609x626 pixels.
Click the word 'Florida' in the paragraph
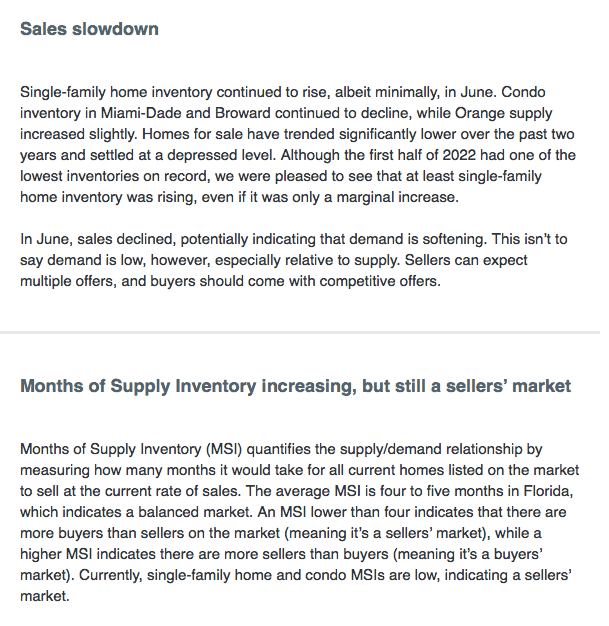coord(548,491)
